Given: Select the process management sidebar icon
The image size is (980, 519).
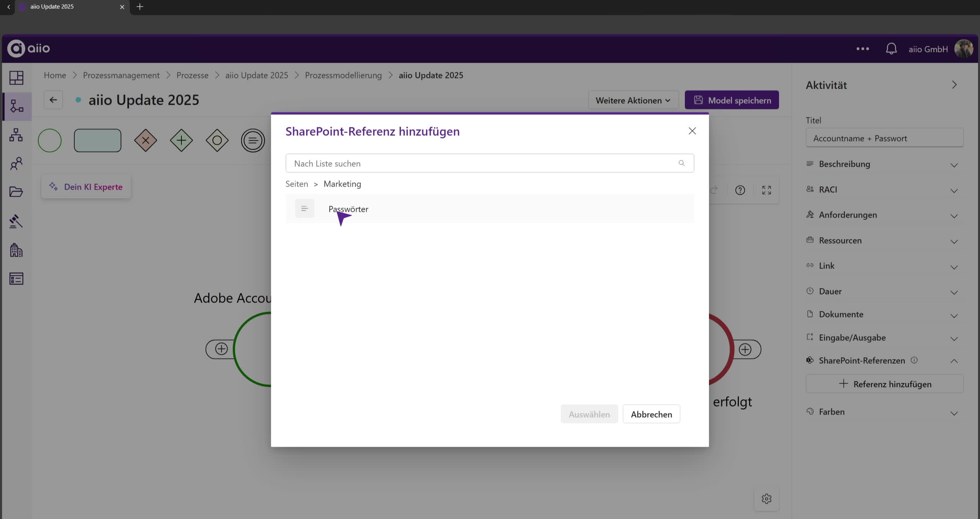Looking at the screenshot, I should pos(16,106).
